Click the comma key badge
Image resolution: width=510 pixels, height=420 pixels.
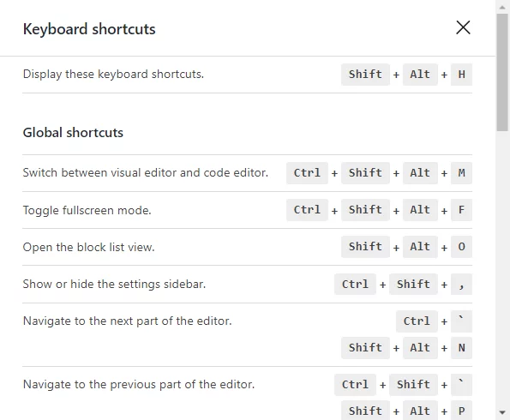tap(461, 284)
